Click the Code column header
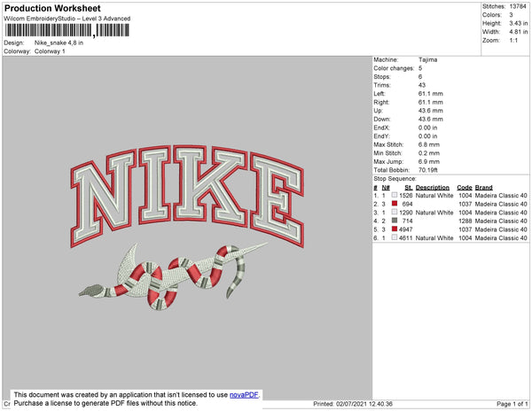This screenshot has height=411, width=532. click(x=465, y=188)
